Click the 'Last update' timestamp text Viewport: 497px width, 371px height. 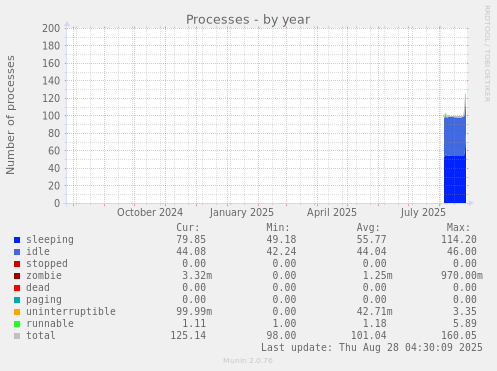[x=372, y=348]
